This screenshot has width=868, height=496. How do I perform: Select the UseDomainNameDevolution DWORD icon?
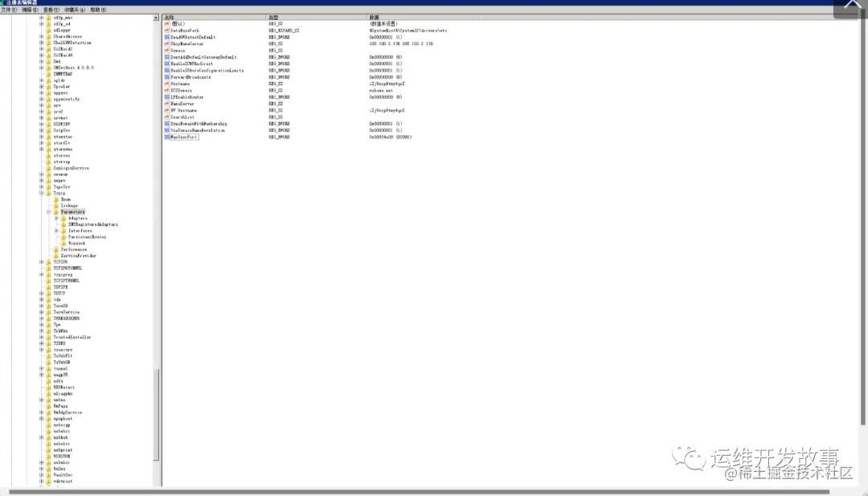(x=166, y=130)
